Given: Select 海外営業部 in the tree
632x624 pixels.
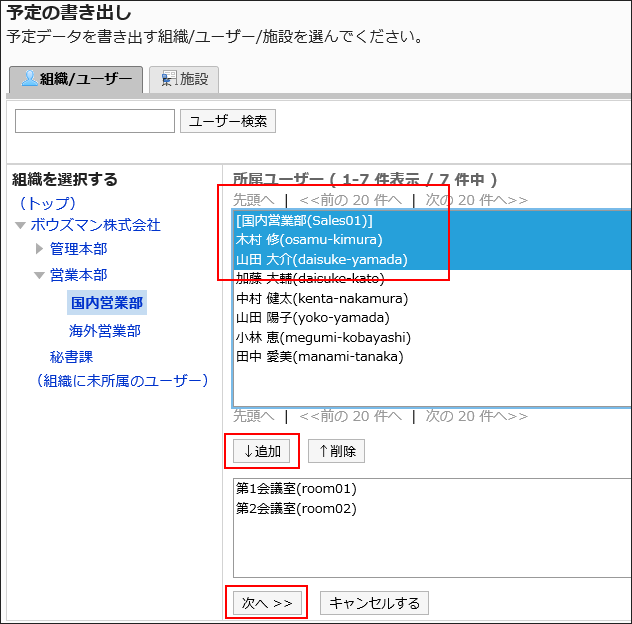Looking at the screenshot, I should coord(105,331).
